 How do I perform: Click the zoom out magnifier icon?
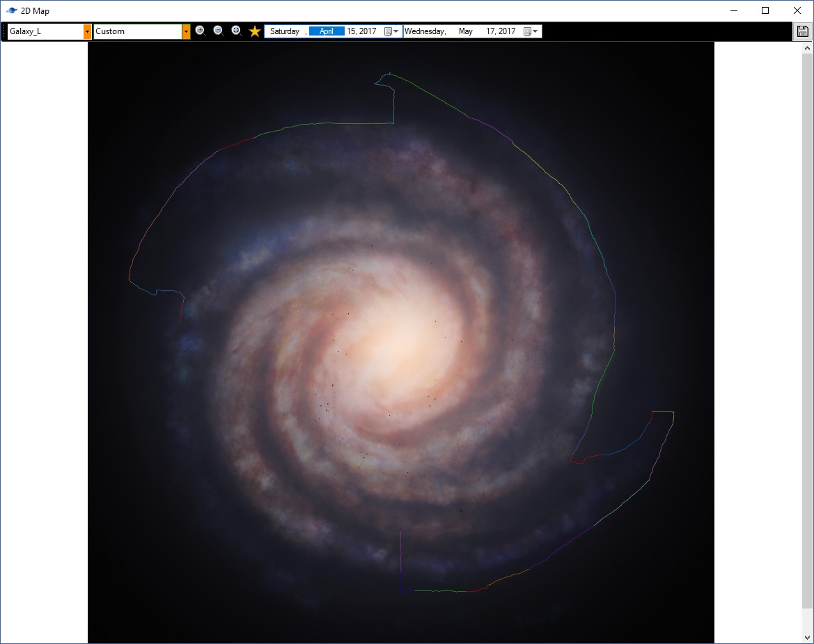click(219, 31)
